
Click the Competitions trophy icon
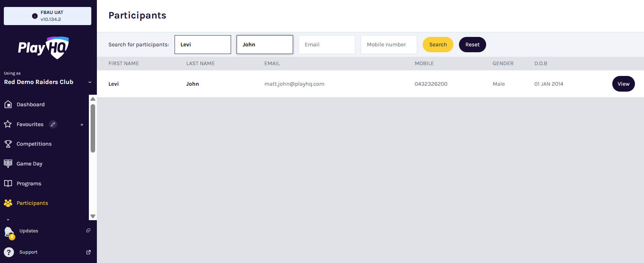8,144
